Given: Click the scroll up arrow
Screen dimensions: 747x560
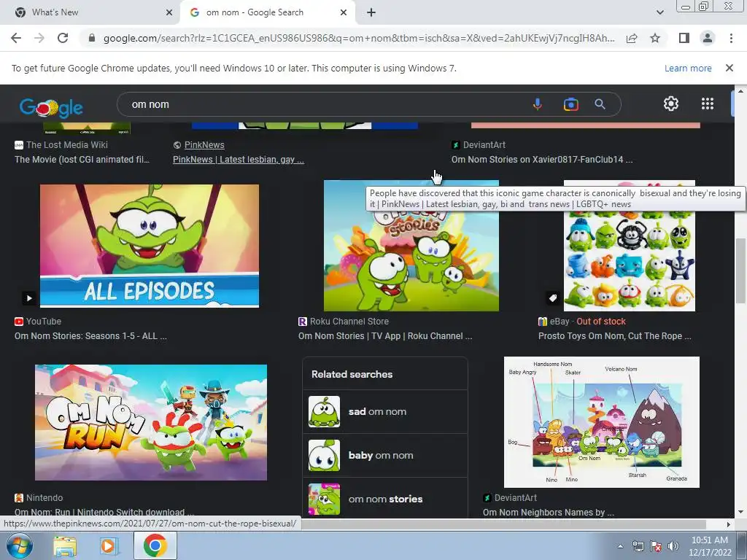Looking at the screenshot, I should (740, 90).
